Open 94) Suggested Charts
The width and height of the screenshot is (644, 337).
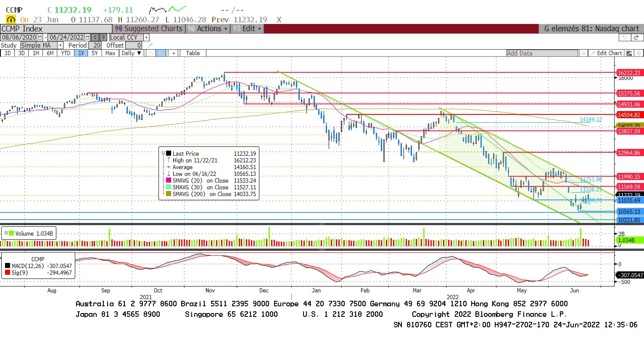[x=149, y=29]
